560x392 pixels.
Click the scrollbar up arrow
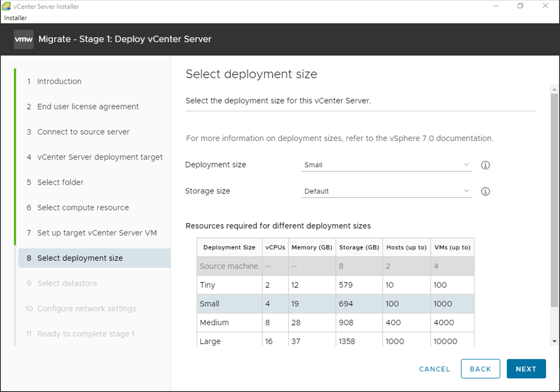(x=554, y=89)
